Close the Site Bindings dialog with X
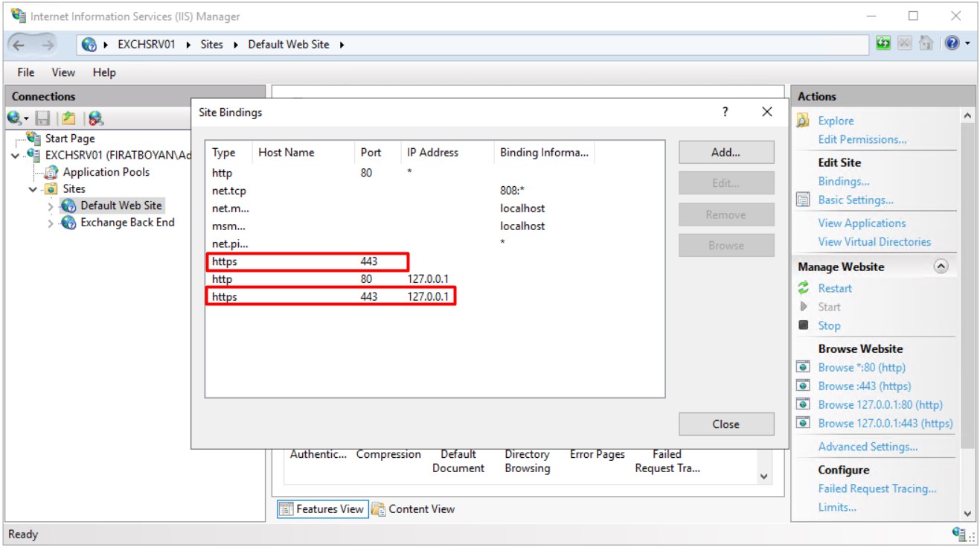The height and width of the screenshot is (548, 980). click(767, 112)
